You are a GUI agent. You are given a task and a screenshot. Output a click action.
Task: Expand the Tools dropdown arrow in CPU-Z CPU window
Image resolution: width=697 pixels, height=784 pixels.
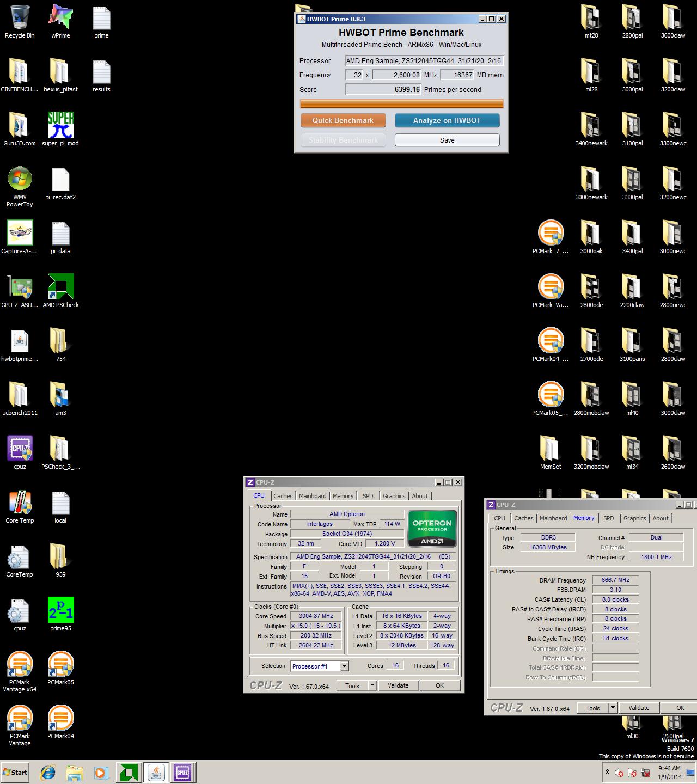pos(372,686)
